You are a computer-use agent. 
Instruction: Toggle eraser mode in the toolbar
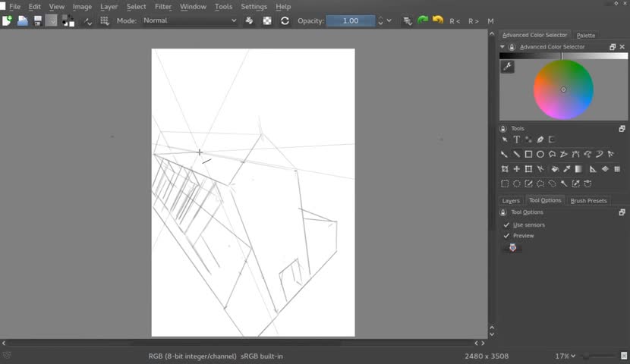point(249,21)
